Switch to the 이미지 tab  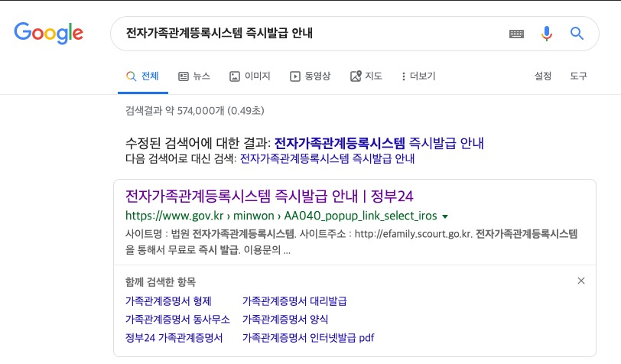click(250, 76)
